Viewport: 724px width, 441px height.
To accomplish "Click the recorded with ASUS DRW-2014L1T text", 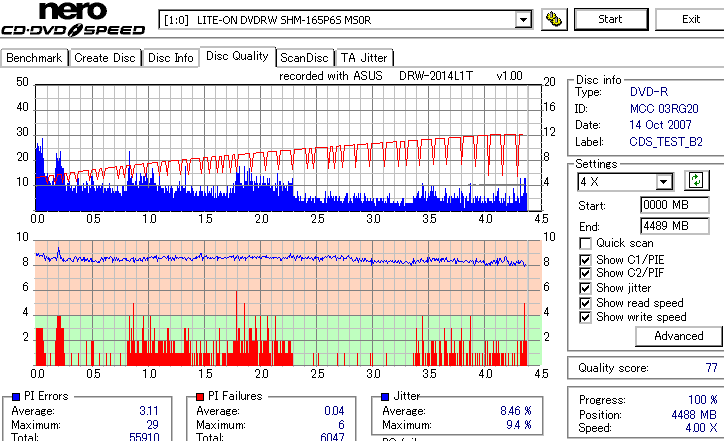I will pyautogui.click(x=401, y=76).
